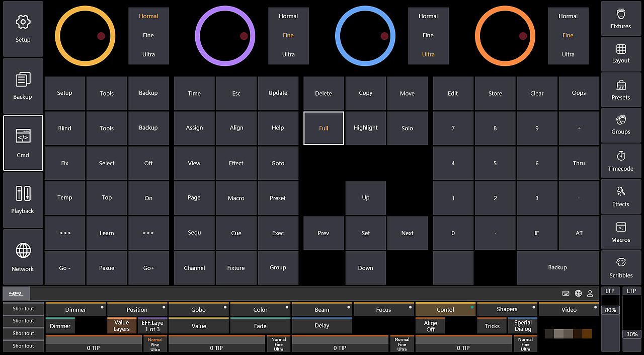
Task: Set blue encoder resolution to Fine
Action: pyautogui.click(x=428, y=35)
